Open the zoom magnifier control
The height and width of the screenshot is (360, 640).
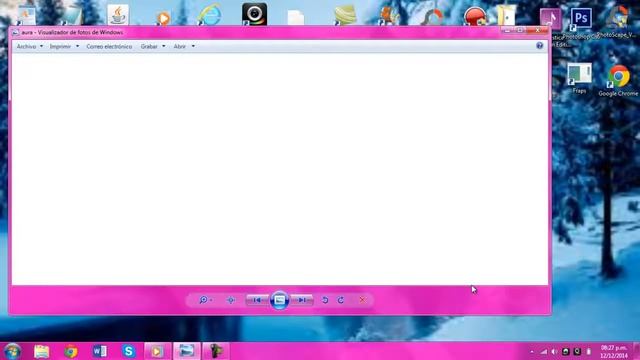(205, 300)
